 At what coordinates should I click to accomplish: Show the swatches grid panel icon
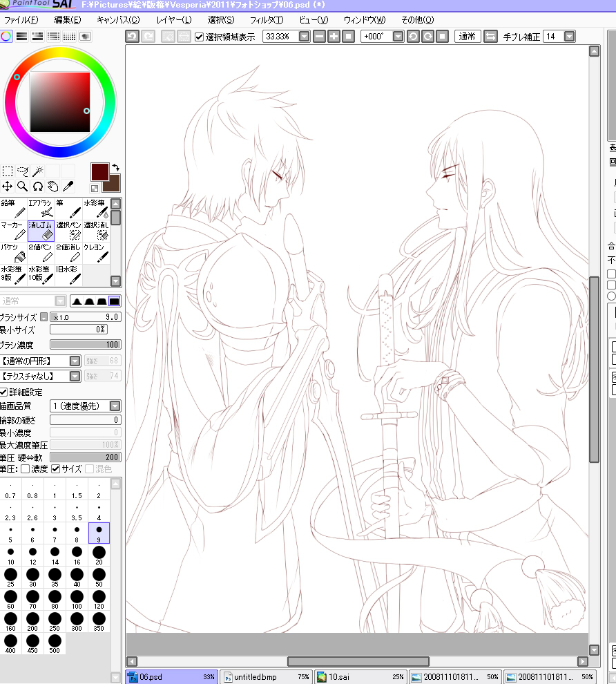pos(69,36)
